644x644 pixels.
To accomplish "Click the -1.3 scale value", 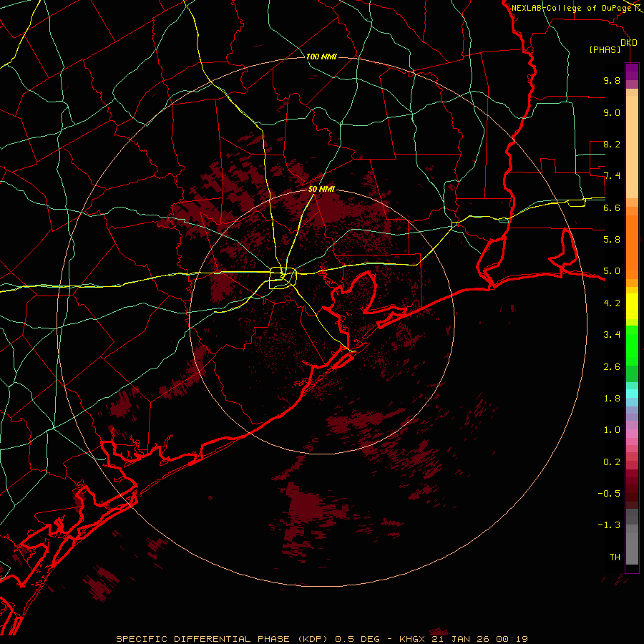I will [x=609, y=525].
